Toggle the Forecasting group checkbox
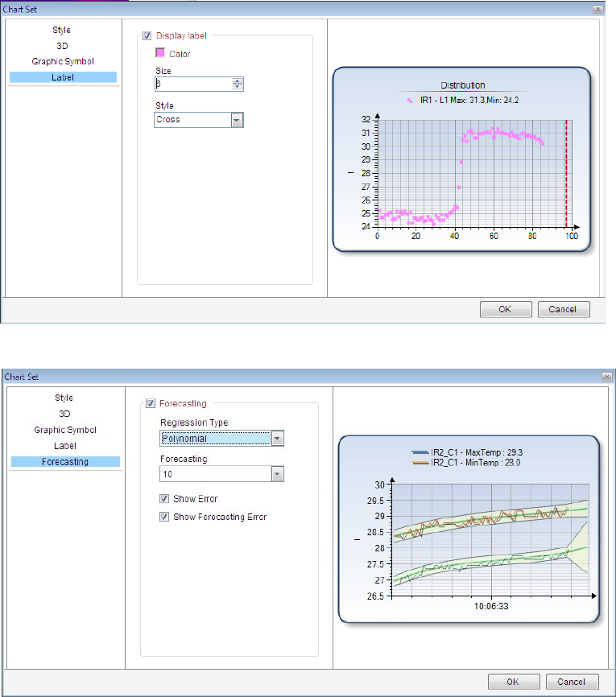The height and width of the screenshot is (697, 616). click(151, 403)
